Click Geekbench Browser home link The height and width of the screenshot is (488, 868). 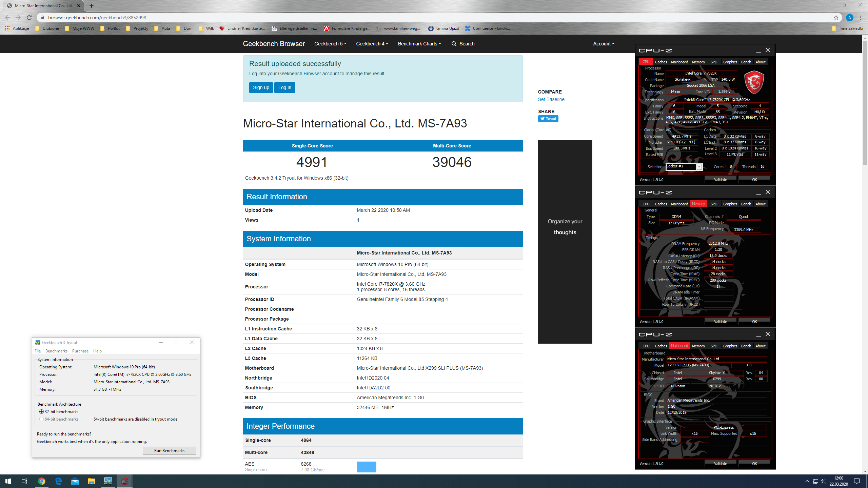(274, 44)
